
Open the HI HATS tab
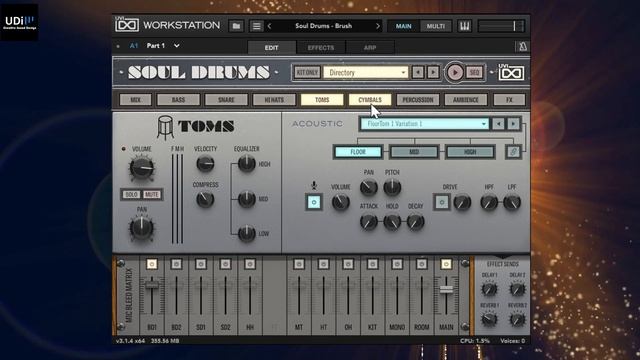click(274, 100)
